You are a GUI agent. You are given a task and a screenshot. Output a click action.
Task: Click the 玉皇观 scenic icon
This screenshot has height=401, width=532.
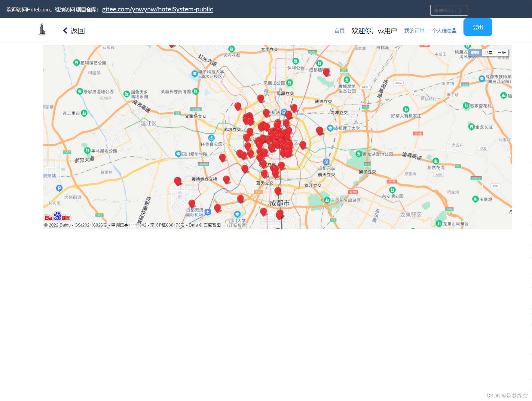(475, 199)
